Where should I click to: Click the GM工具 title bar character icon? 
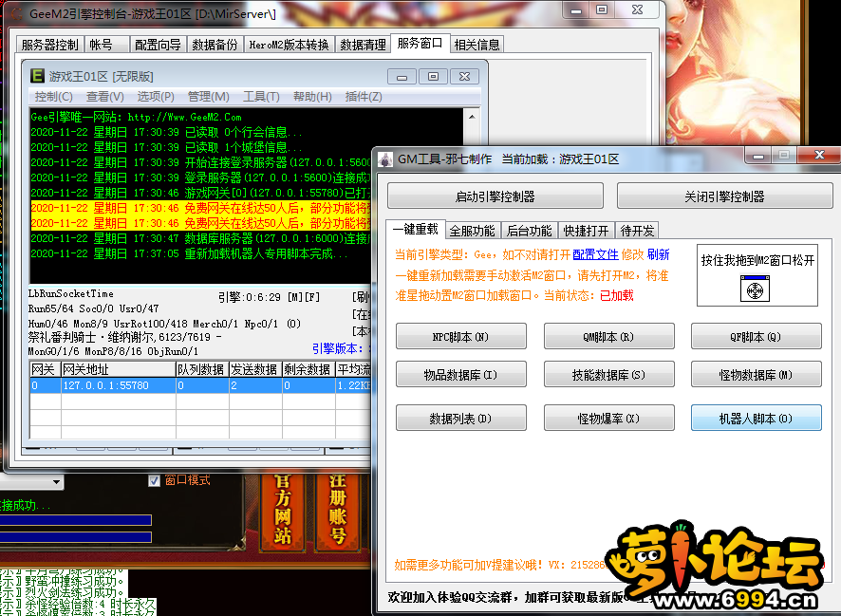[x=385, y=159]
